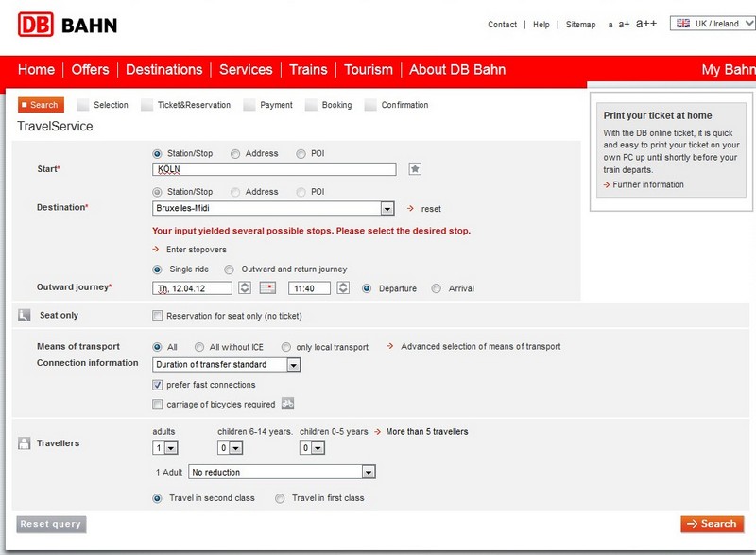Viewport: 756px width, 555px height.
Task: Open the Home menu
Action: 36,69
